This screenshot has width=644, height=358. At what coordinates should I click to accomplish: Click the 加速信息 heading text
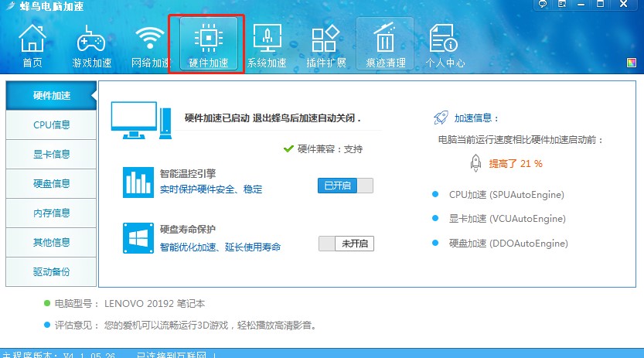(476, 118)
